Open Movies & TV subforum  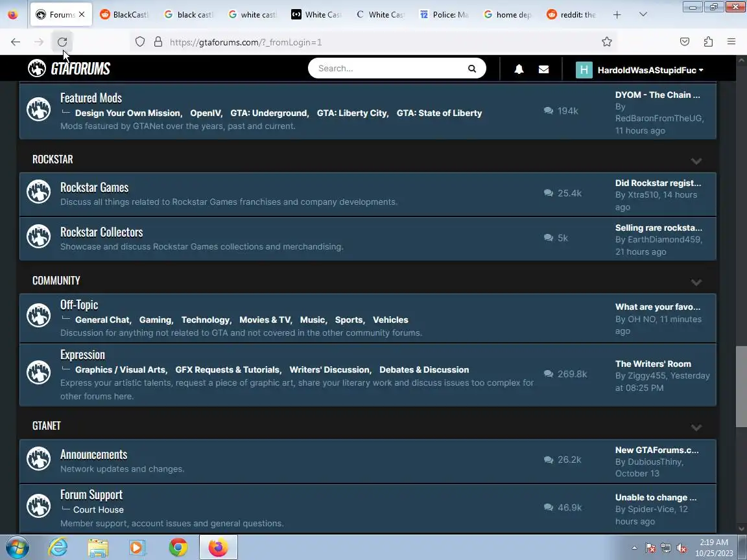[266, 320]
